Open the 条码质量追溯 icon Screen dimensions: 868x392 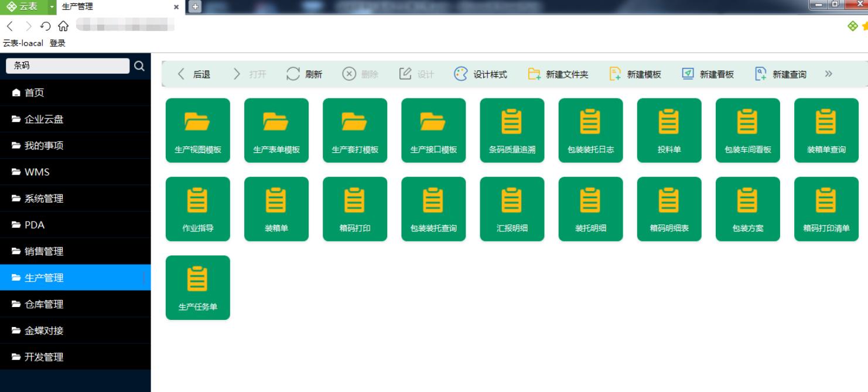point(512,130)
